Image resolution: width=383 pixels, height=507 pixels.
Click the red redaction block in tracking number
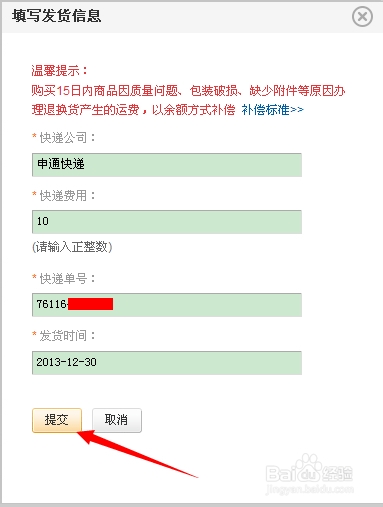coord(90,304)
